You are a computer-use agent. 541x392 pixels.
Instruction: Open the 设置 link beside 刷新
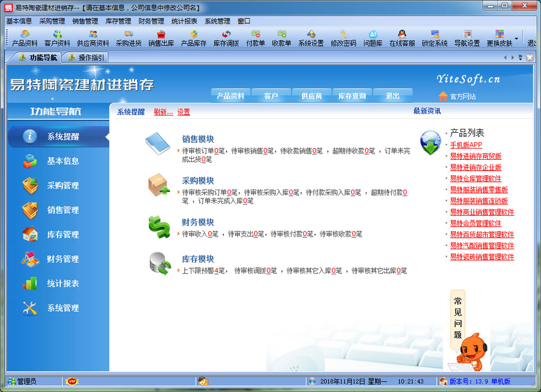(x=184, y=112)
